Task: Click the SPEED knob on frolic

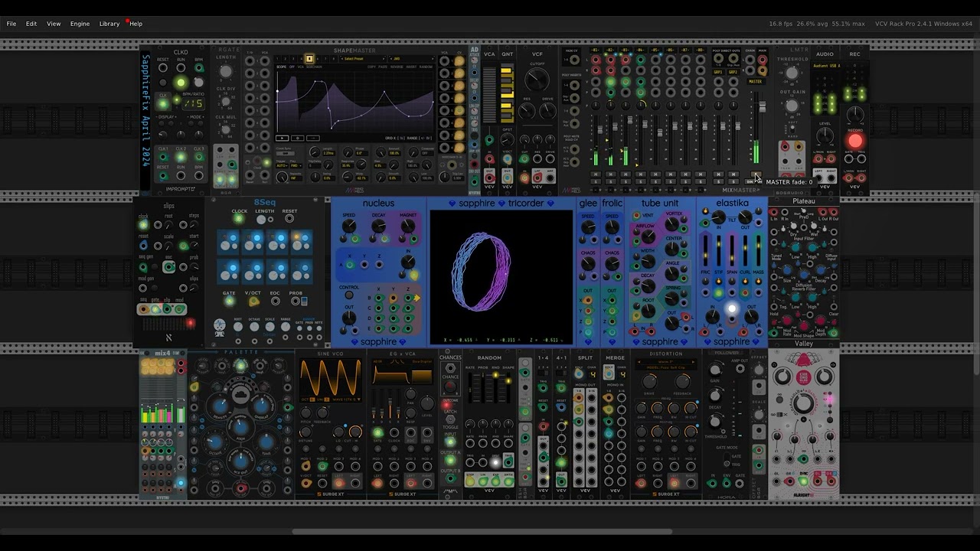Action: [612, 227]
